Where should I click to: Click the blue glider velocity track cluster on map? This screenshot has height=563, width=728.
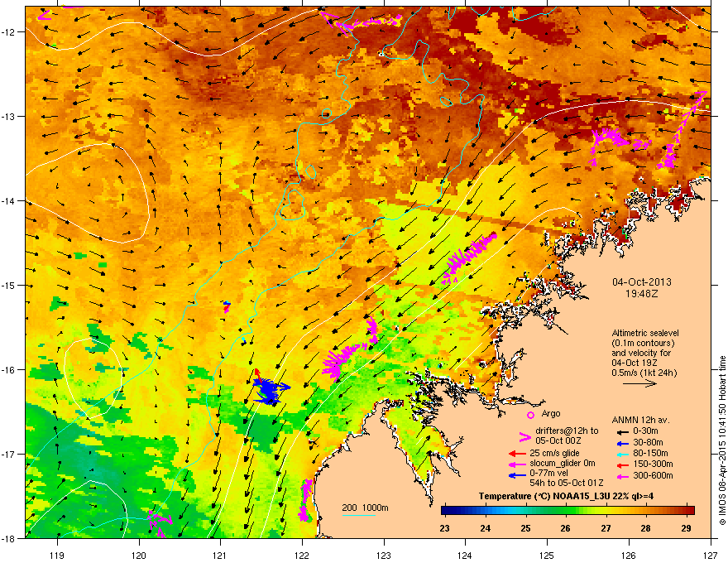(271, 391)
